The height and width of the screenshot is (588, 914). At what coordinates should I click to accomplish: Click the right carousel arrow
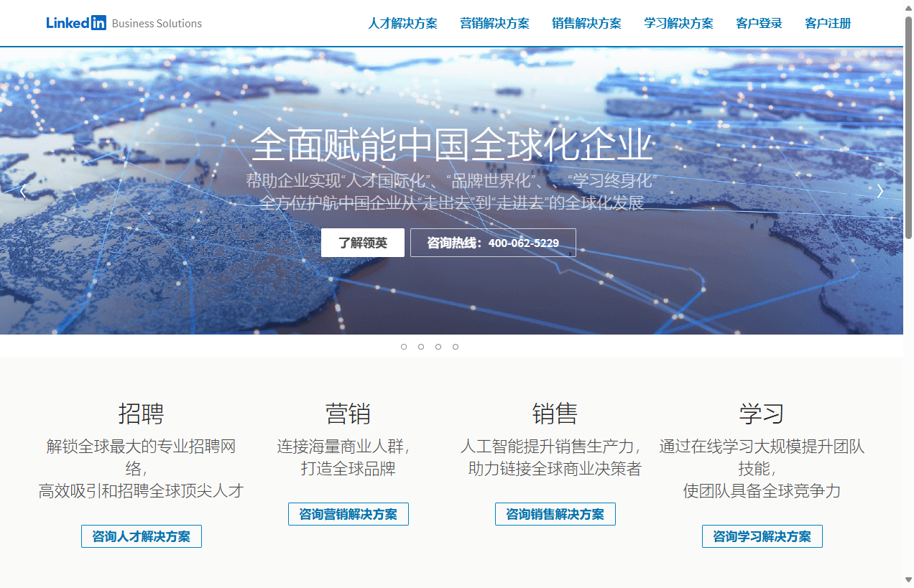click(880, 191)
